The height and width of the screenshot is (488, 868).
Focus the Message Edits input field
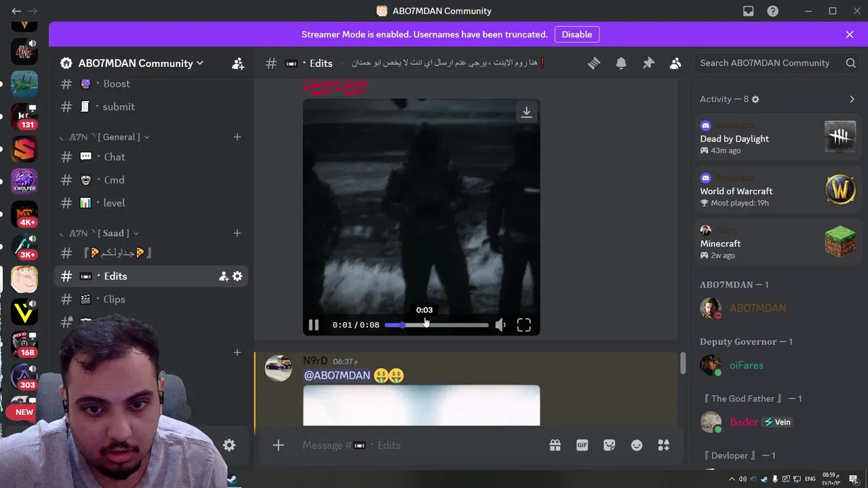[x=420, y=445]
